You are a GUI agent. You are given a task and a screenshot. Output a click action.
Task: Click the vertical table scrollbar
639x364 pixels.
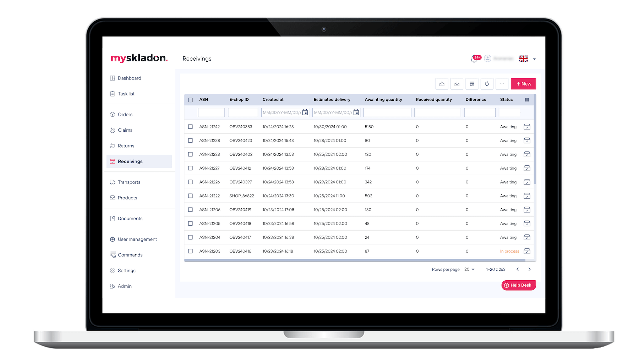click(535, 139)
